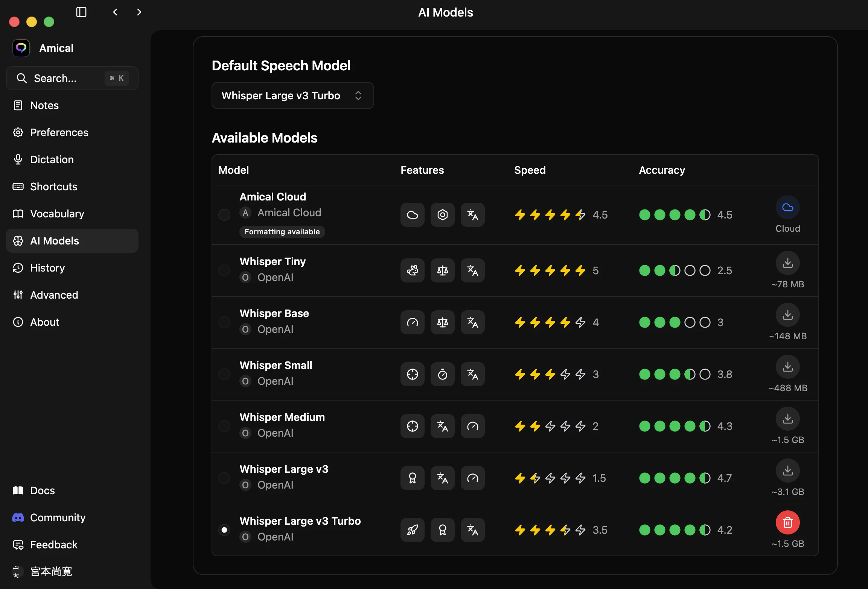Toggle the sidebar panel icon
868x589 pixels.
[81, 12]
